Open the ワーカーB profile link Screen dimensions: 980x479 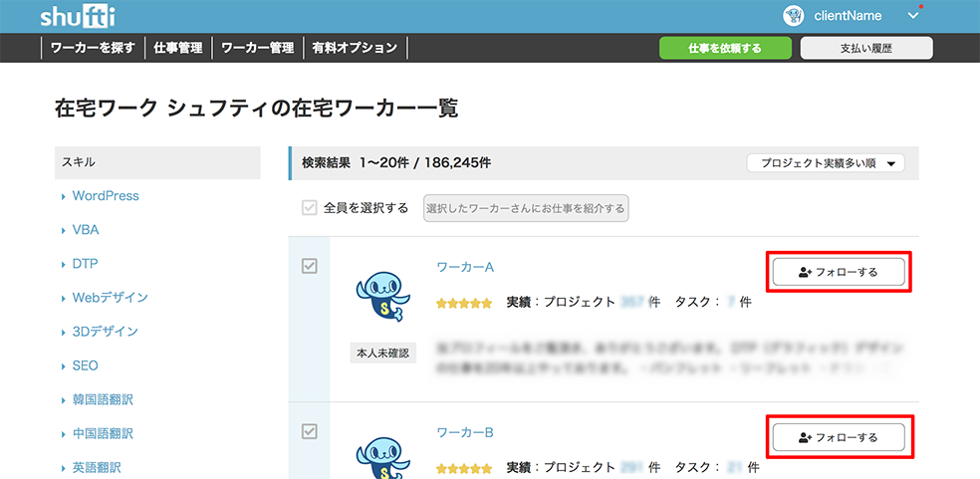coord(465,432)
